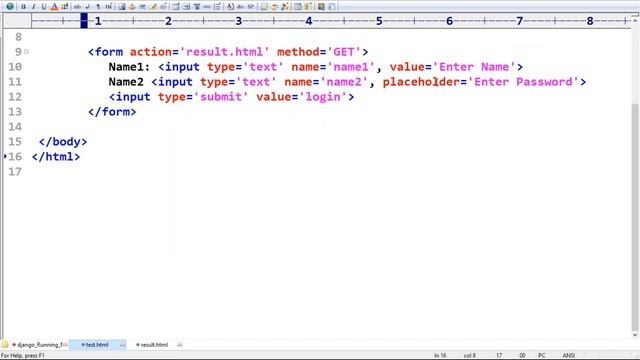Apply Bold tag from toolbar
Screen dimensions: 640x360
24,7
